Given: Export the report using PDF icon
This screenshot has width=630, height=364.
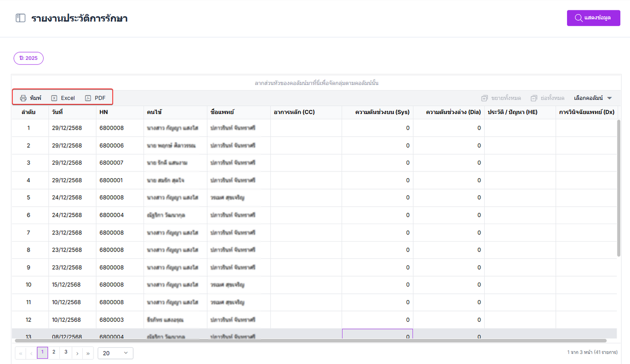Looking at the screenshot, I should tap(88, 98).
